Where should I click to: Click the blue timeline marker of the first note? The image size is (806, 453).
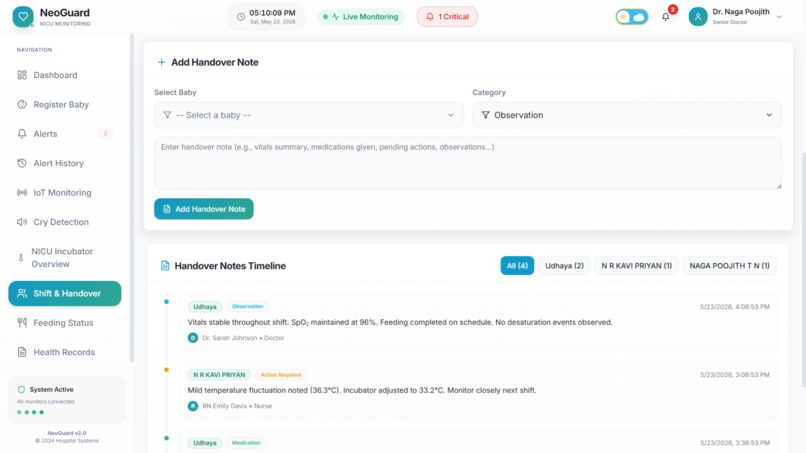(x=167, y=302)
